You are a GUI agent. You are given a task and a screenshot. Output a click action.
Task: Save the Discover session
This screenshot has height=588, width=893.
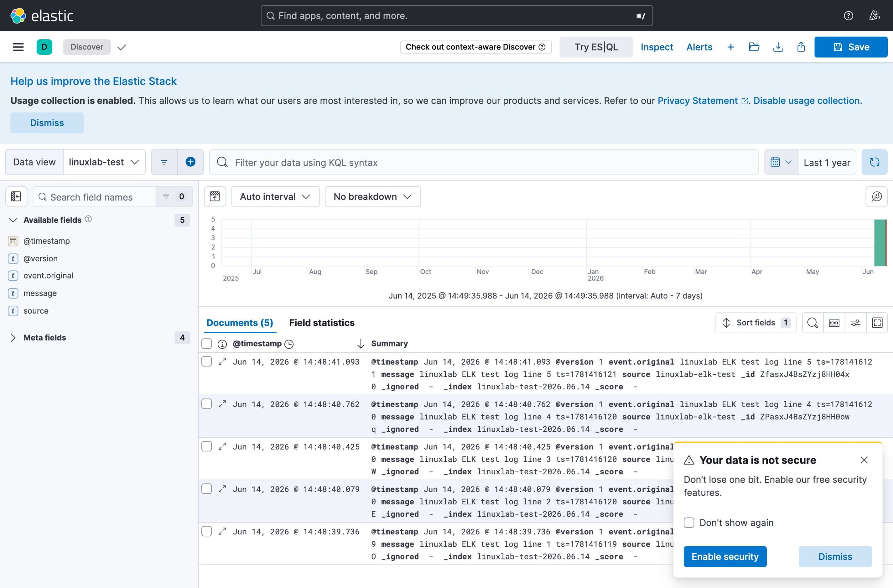click(x=850, y=47)
